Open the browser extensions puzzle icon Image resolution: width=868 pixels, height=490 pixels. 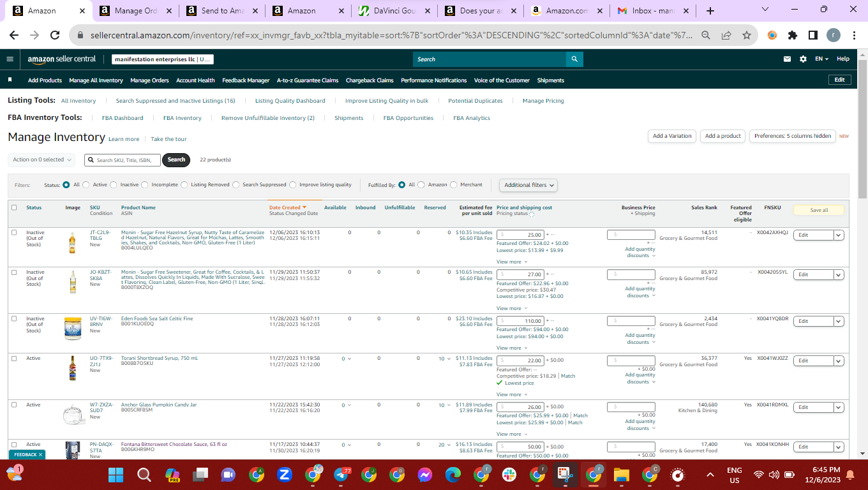[x=793, y=36]
